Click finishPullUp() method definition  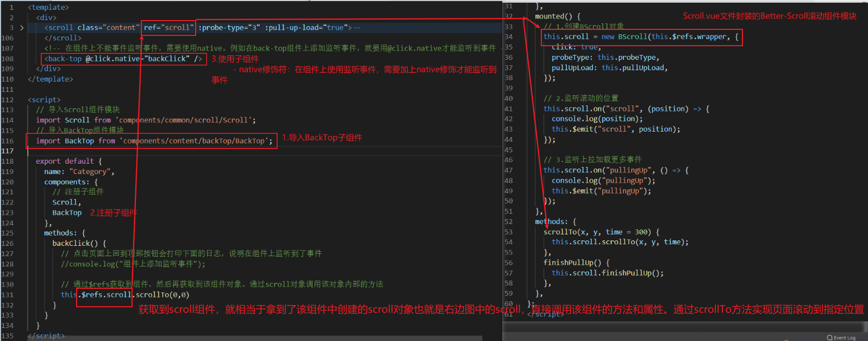tap(576, 263)
